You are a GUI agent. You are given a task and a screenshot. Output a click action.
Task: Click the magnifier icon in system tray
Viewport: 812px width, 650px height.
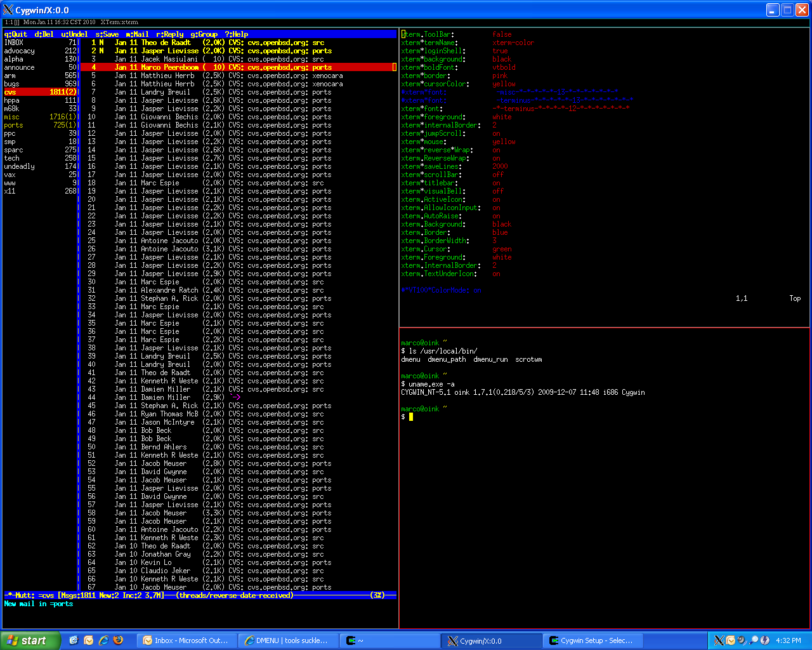click(754, 640)
